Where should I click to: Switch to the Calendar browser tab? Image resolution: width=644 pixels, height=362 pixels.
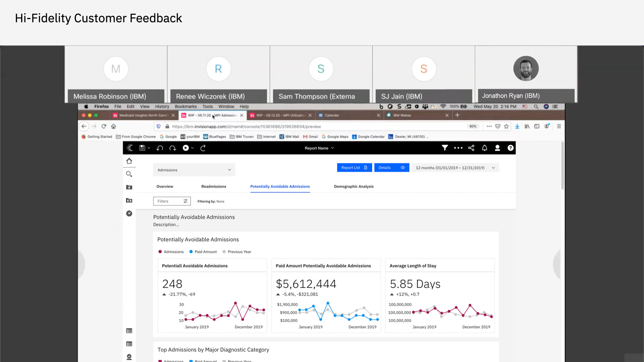[349, 115]
